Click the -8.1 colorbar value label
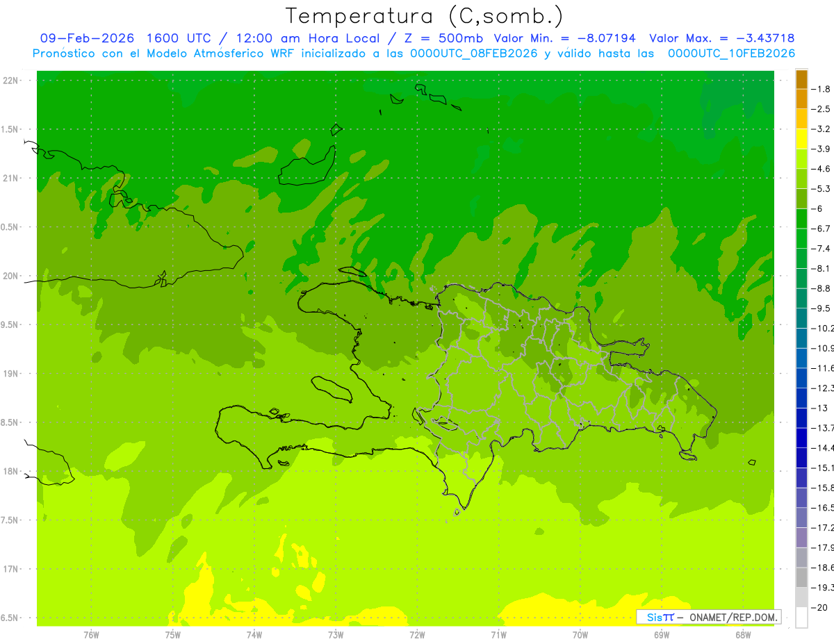The image size is (834, 644). click(x=821, y=268)
